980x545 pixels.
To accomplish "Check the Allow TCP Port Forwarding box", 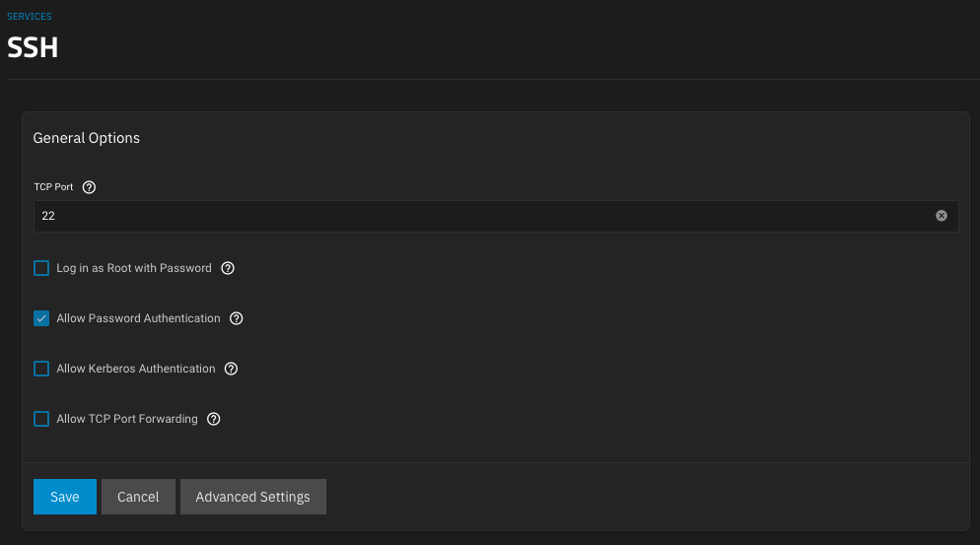I will point(41,419).
